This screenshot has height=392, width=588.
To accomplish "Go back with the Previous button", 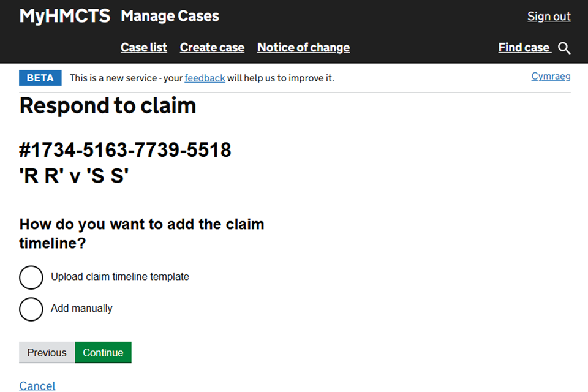I will click(47, 353).
